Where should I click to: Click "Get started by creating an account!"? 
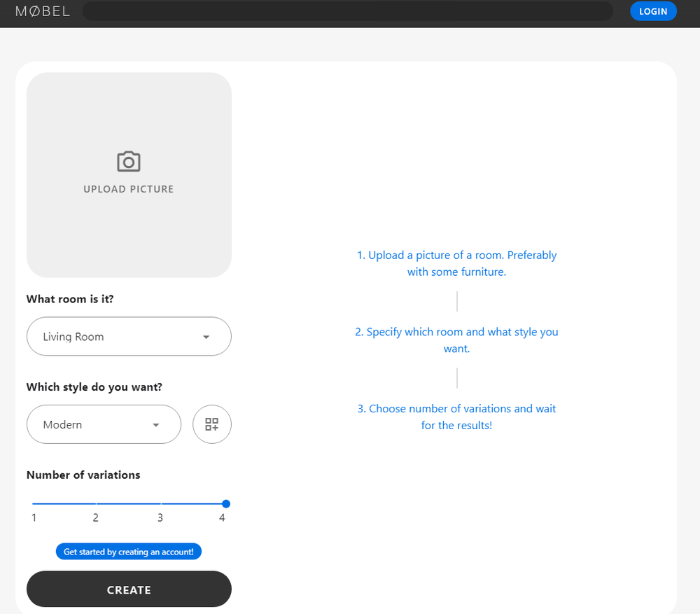click(x=128, y=551)
